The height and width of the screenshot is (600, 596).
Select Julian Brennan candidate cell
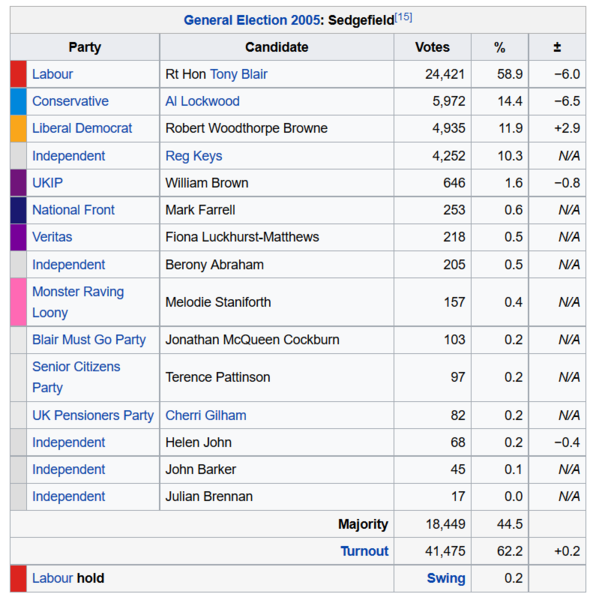point(277,497)
